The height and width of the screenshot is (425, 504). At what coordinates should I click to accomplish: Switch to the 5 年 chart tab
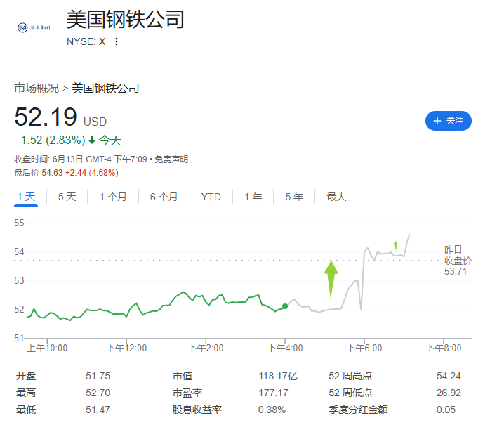294,197
